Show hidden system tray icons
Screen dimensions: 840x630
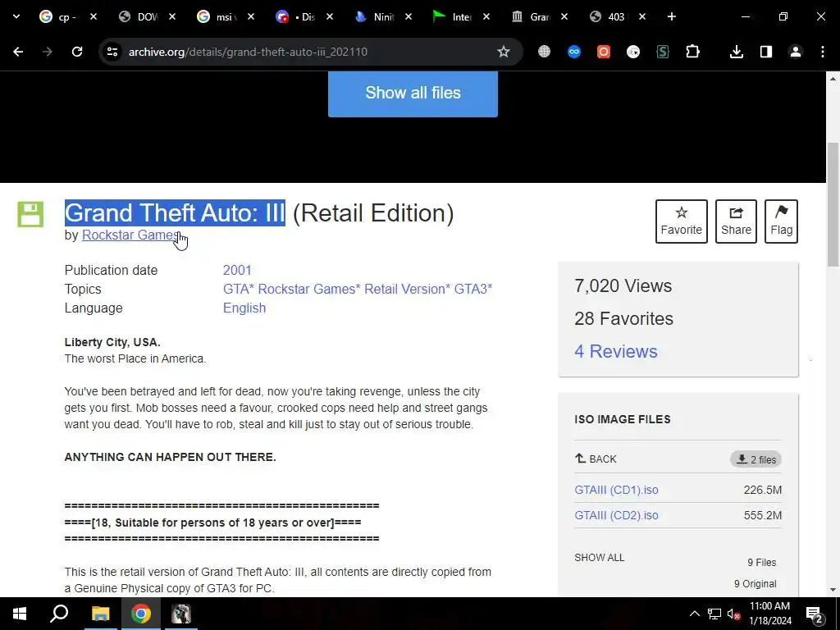(x=694, y=614)
